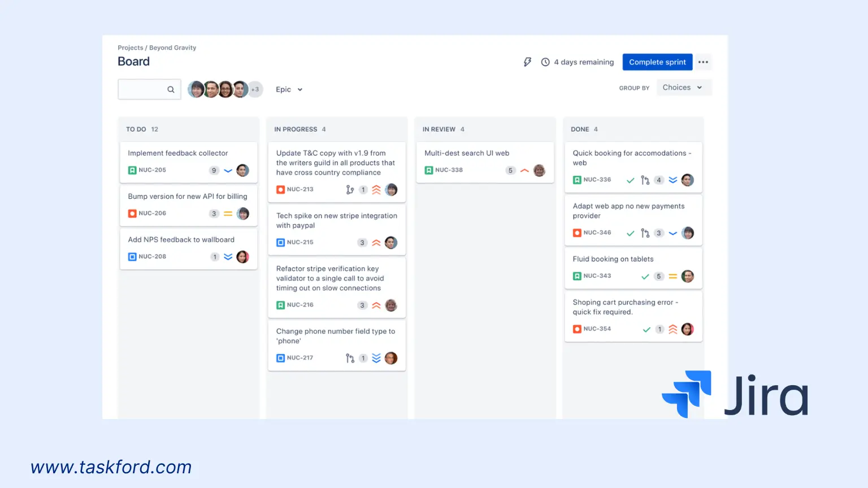The width and height of the screenshot is (868, 488).
Task: Click the yellow medium priority icon on NUC-343
Action: click(672, 276)
